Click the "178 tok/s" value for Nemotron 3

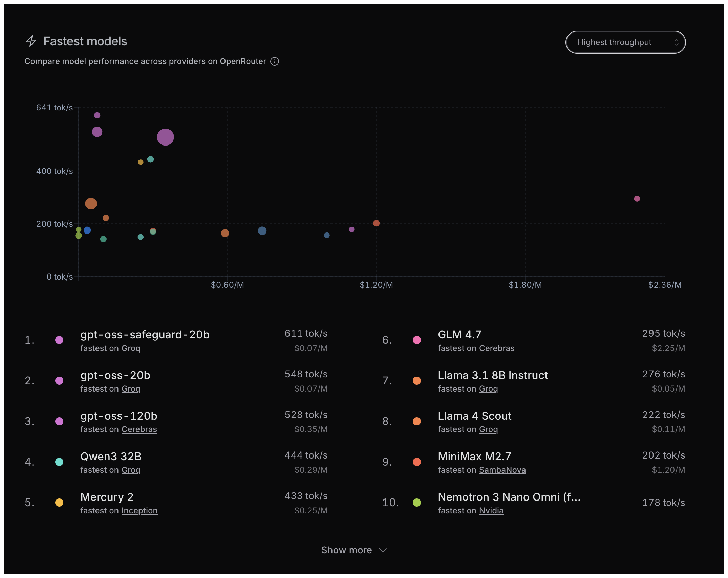pyautogui.click(x=664, y=503)
